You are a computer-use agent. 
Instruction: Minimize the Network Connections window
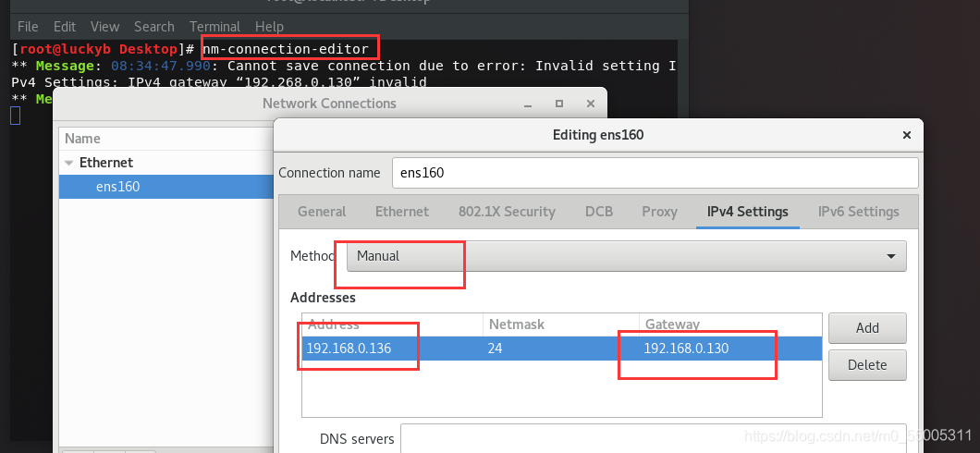pyautogui.click(x=528, y=104)
